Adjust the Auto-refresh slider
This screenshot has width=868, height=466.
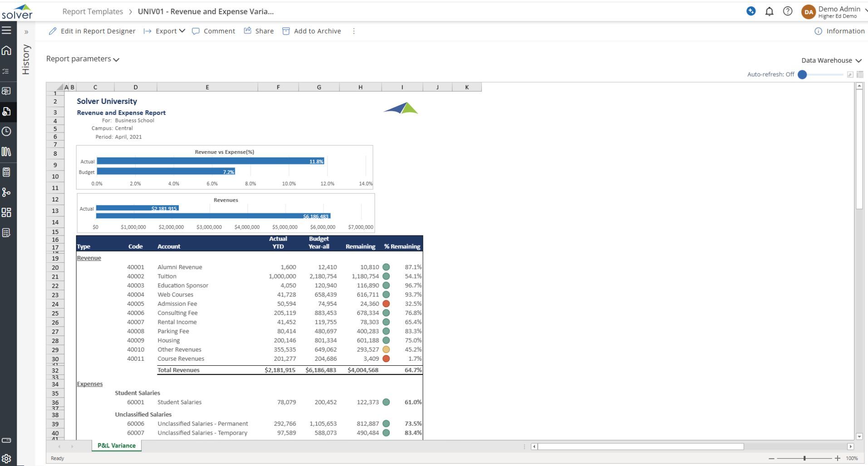(802, 74)
